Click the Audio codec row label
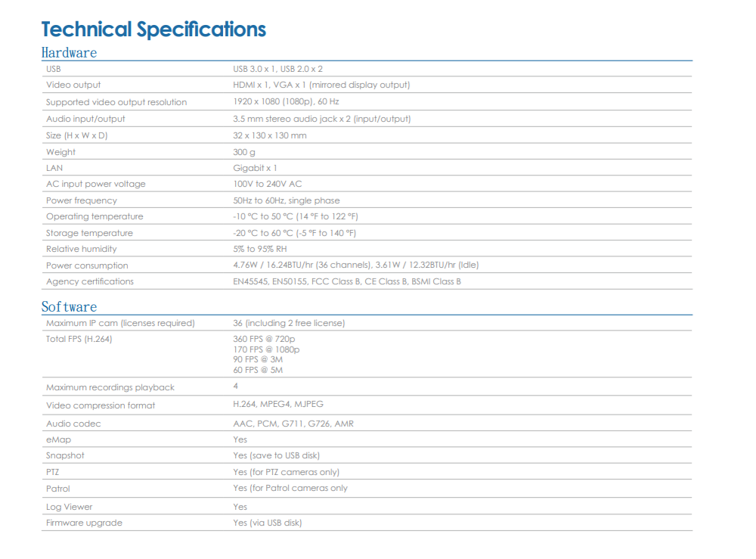This screenshot has width=756, height=559. pos(73,424)
